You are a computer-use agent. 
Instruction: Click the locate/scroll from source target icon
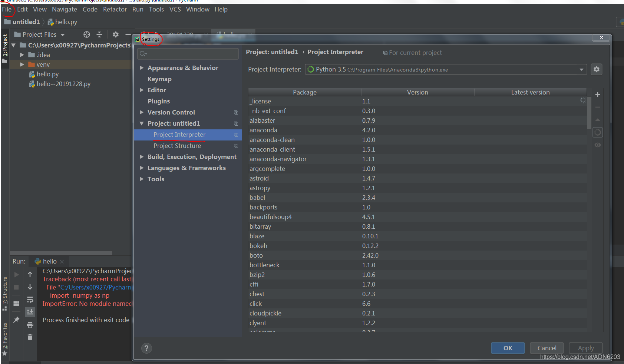[87, 34]
